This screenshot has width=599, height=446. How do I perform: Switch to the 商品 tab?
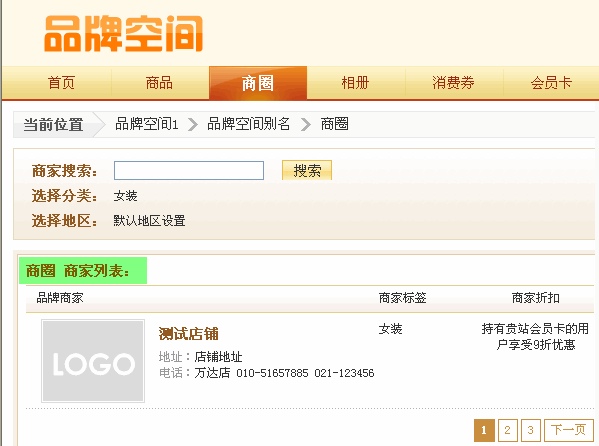point(159,83)
